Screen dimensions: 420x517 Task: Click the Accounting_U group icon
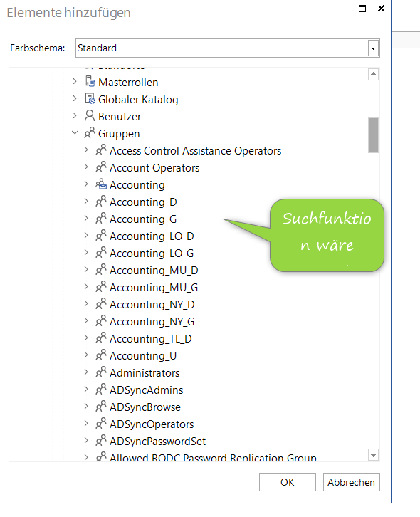[101, 356]
